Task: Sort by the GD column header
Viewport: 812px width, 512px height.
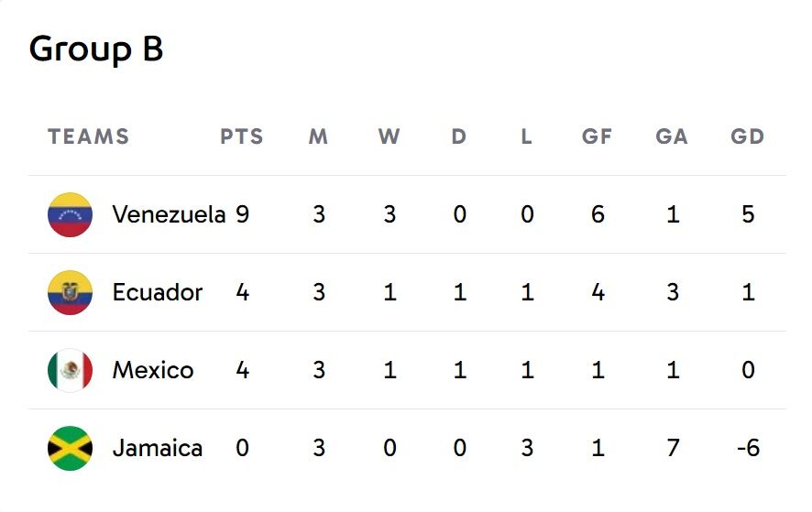Action: (x=748, y=137)
